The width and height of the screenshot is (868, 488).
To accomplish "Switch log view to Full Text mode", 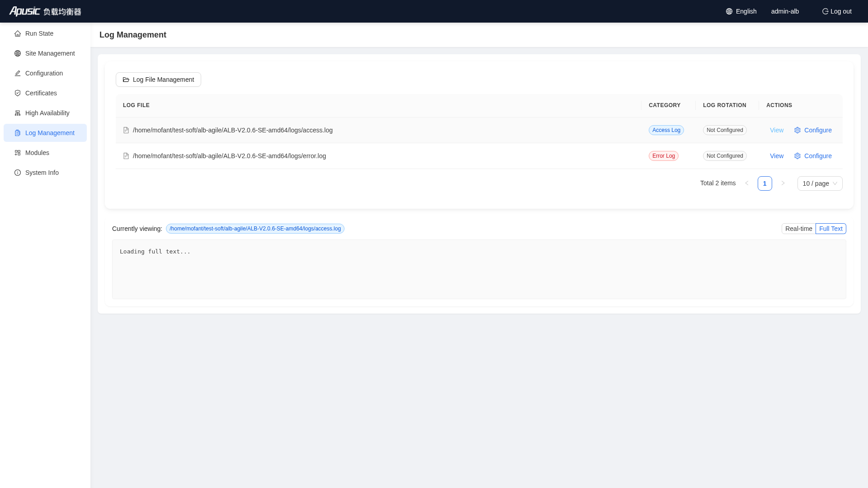I will (831, 229).
